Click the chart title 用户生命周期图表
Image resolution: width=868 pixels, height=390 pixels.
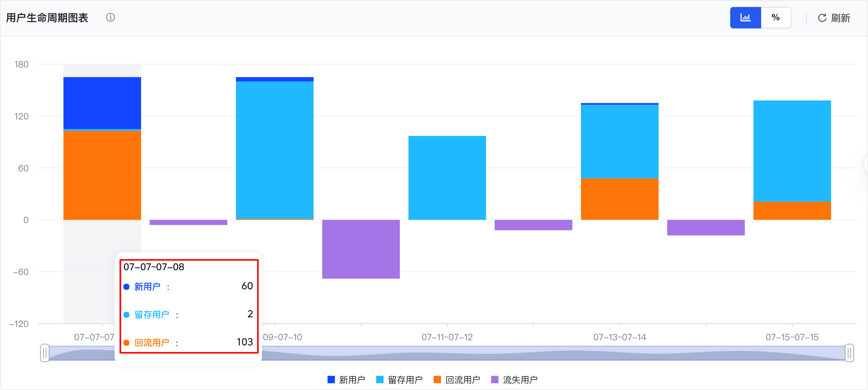47,18
